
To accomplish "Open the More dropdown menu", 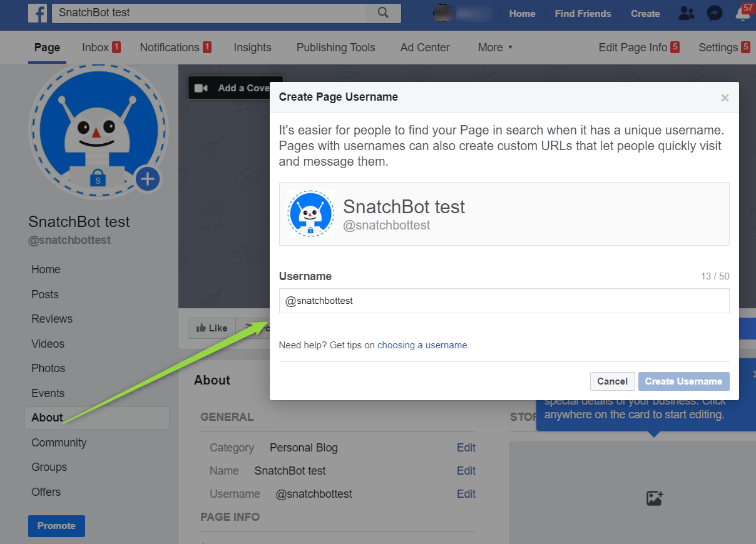I will pos(495,48).
